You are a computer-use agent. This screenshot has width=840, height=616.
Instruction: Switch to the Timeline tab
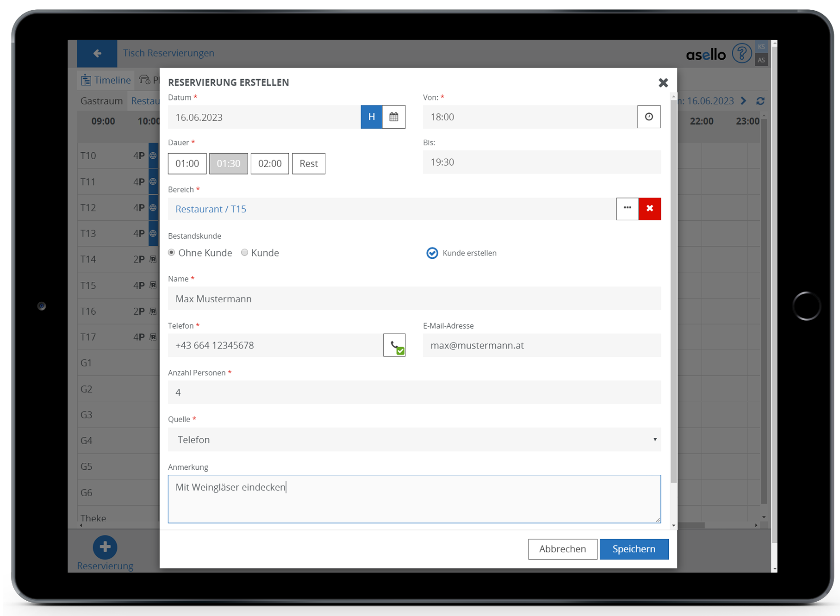coord(106,80)
